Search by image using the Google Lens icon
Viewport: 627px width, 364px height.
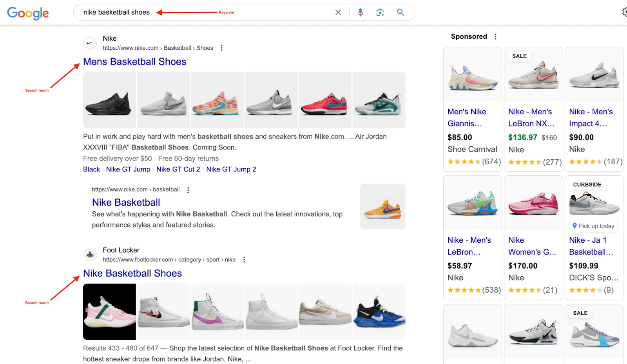(x=380, y=12)
